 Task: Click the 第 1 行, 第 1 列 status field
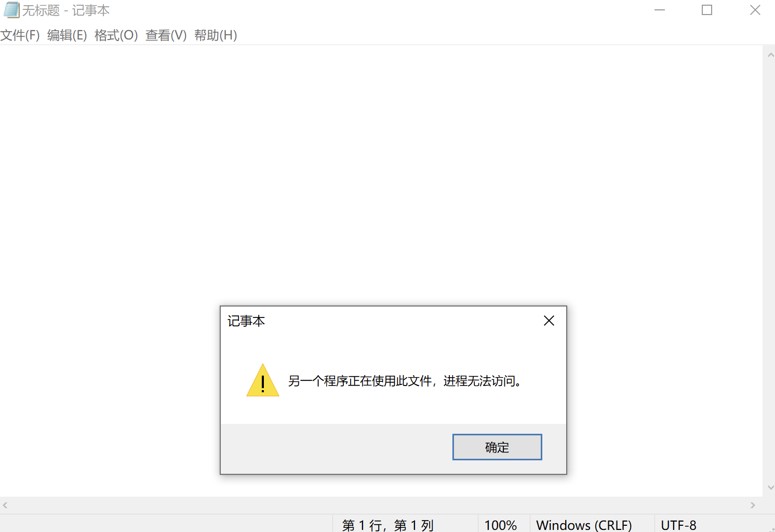pyautogui.click(x=387, y=525)
